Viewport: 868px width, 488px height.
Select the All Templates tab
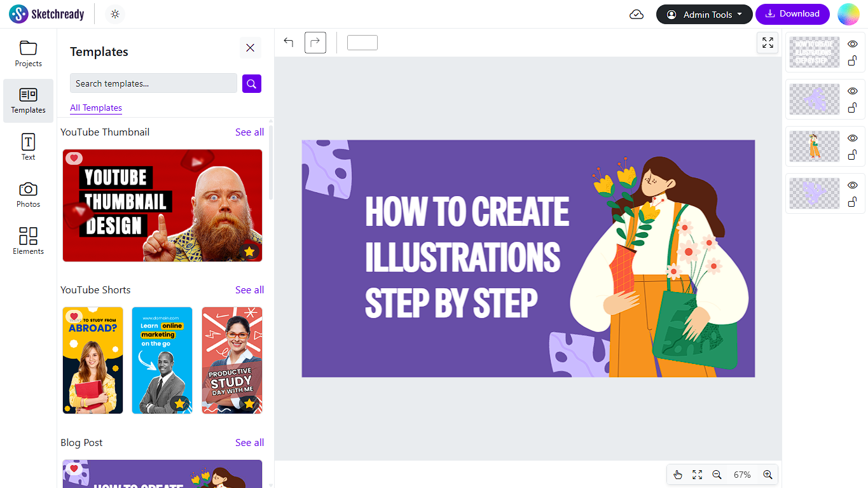pos(96,108)
